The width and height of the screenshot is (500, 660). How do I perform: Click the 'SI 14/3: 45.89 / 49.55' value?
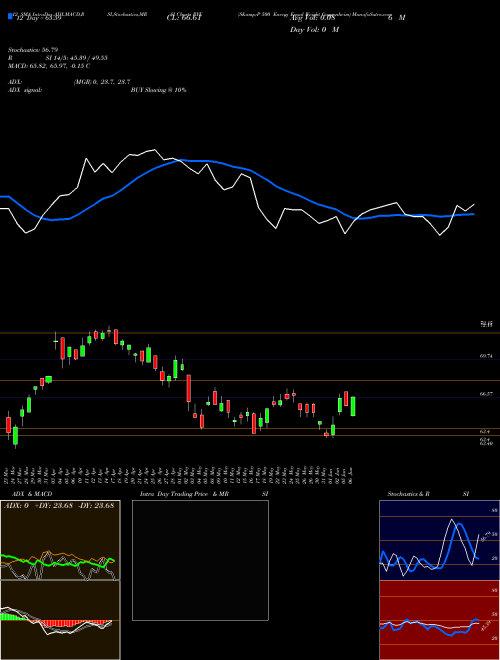click(77, 58)
